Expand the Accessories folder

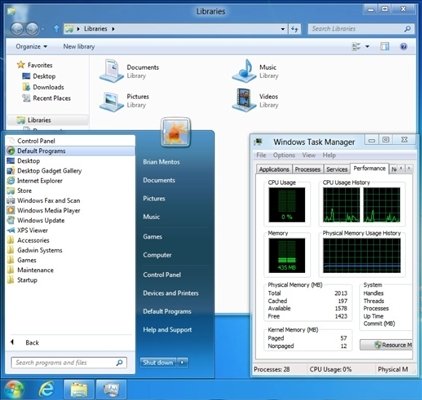[70, 240]
